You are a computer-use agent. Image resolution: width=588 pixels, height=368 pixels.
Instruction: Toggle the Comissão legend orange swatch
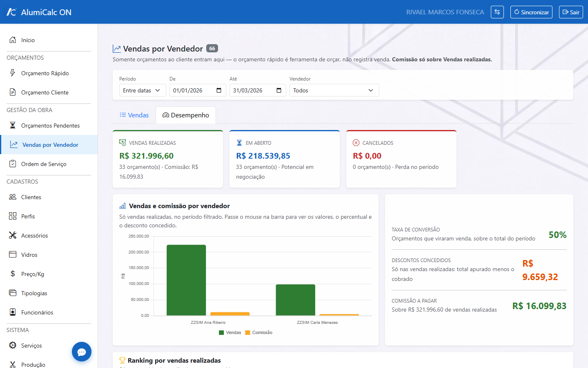(x=247, y=332)
